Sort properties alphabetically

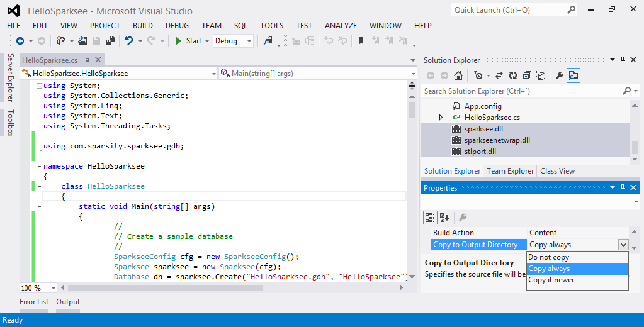click(x=444, y=218)
